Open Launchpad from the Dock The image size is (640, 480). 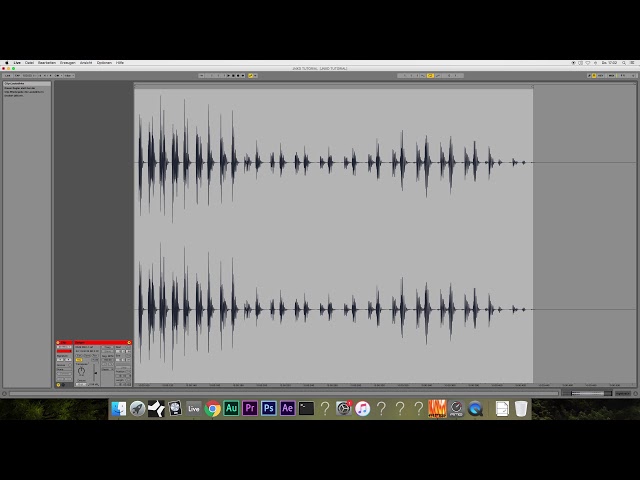(x=138, y=408)
